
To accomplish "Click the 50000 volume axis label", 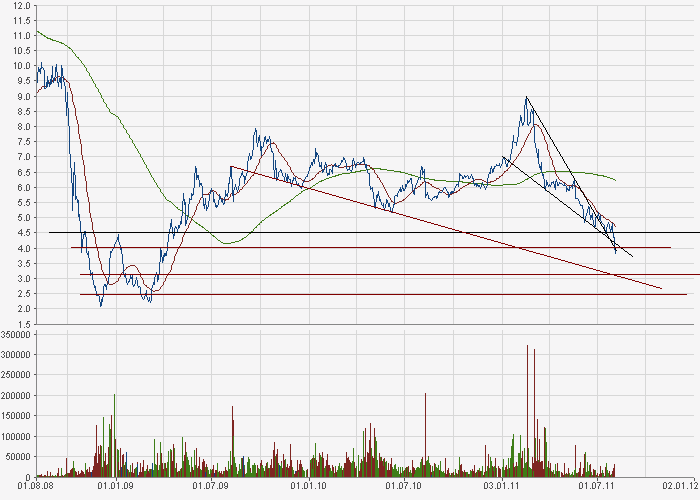I will 17,457.
